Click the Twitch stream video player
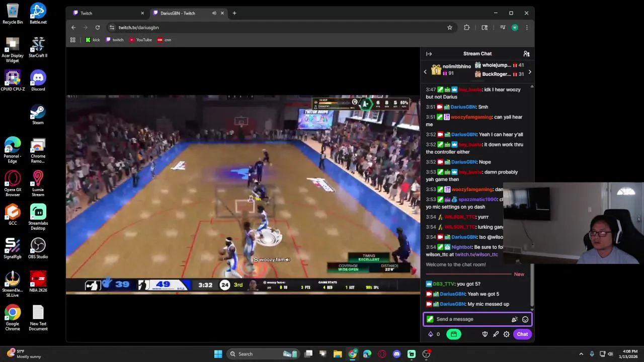Screen dimensions: 644x362 tap(243, 195)
